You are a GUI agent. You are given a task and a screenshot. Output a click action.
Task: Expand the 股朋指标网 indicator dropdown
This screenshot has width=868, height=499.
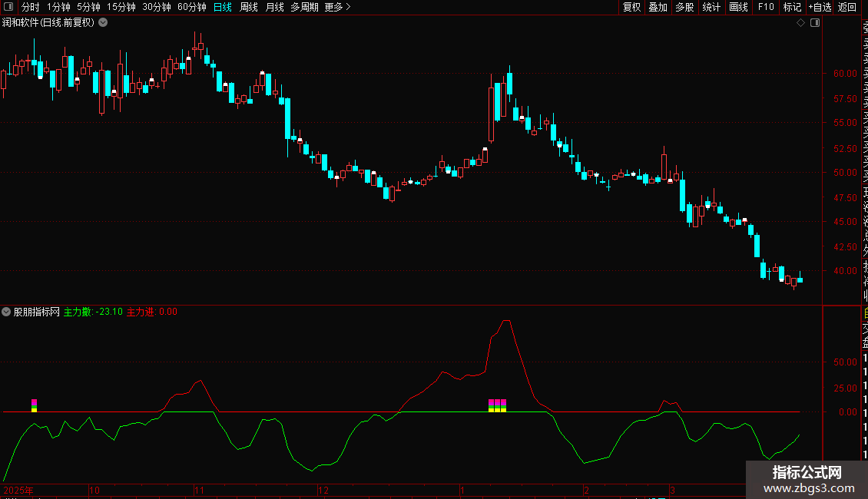pos(6,312)
